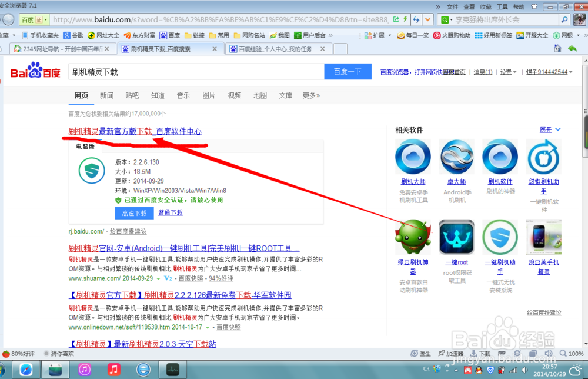Click the system volume tray icon
The image size is (588, 379).
point(524,370)
